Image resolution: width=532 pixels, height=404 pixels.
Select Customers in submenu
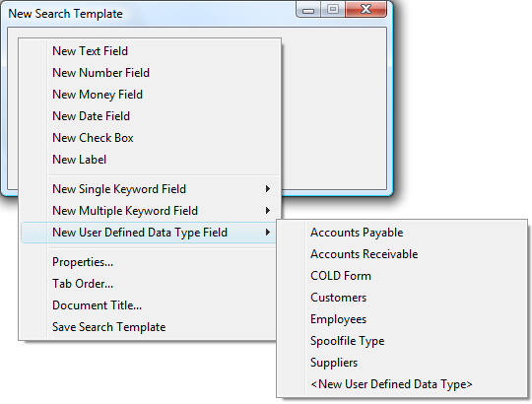(402, 298)
